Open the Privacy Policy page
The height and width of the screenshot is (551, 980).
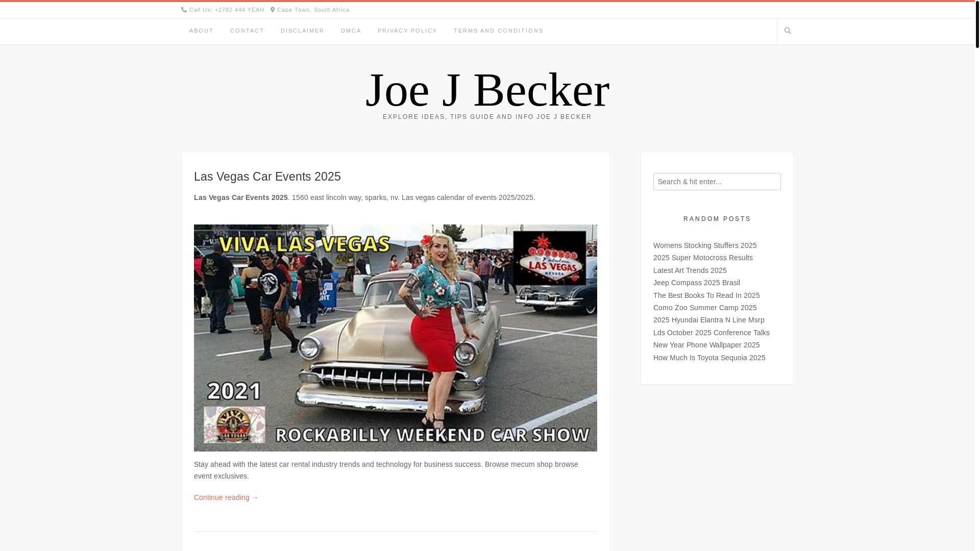tap(407, 31)
